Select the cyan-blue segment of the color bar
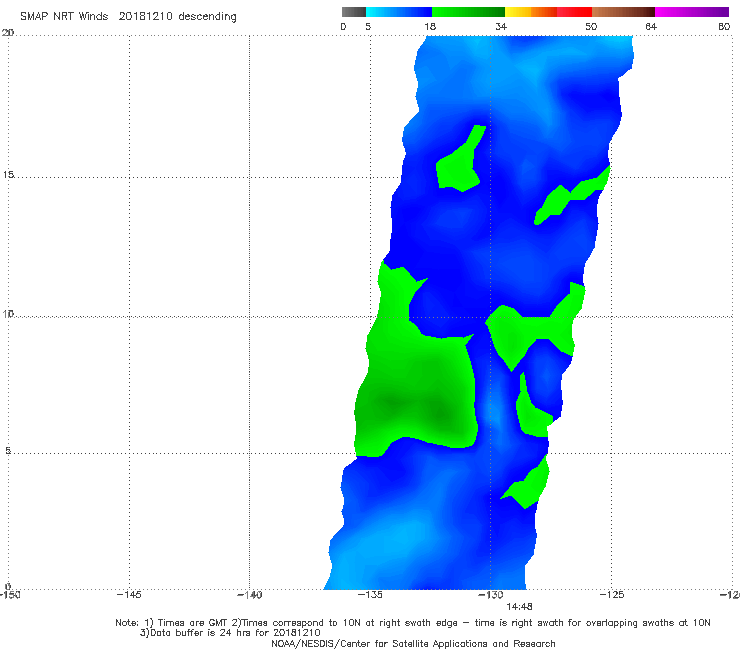Screen dimensions: 740x650 [399, 12]
